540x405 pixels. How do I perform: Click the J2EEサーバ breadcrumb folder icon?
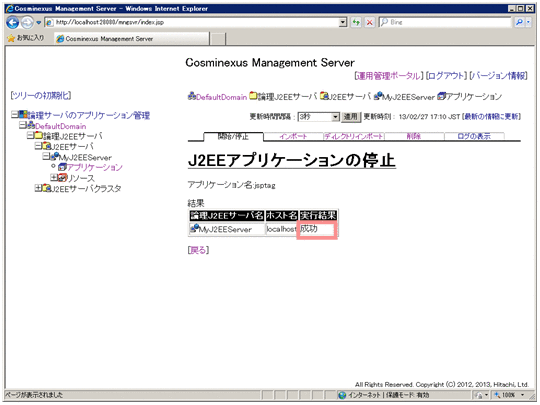(324, 95)
